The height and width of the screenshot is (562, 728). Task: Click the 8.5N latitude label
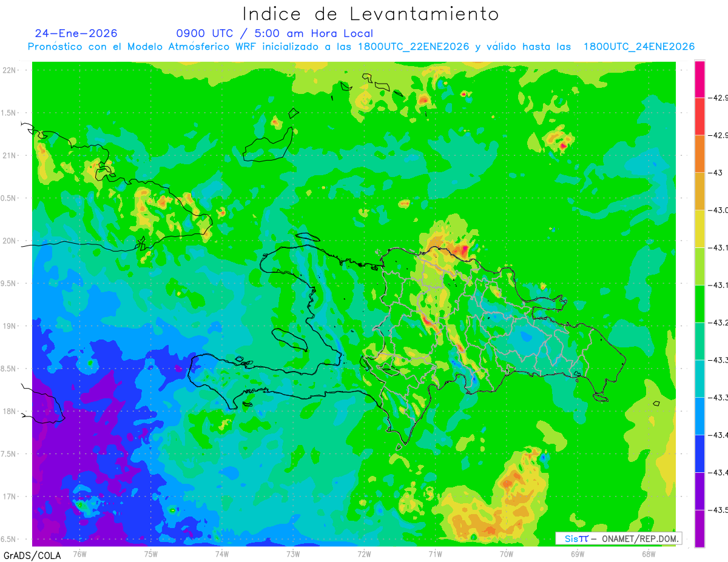9,369
